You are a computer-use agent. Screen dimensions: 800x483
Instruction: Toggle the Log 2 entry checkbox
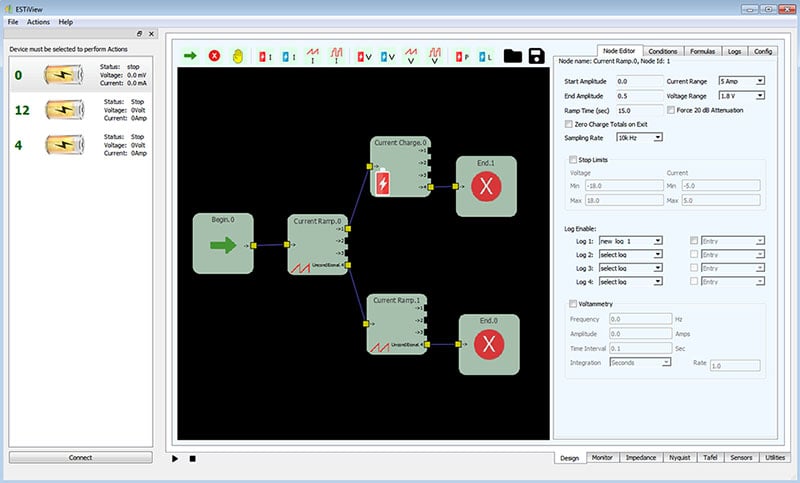(694, 254)
